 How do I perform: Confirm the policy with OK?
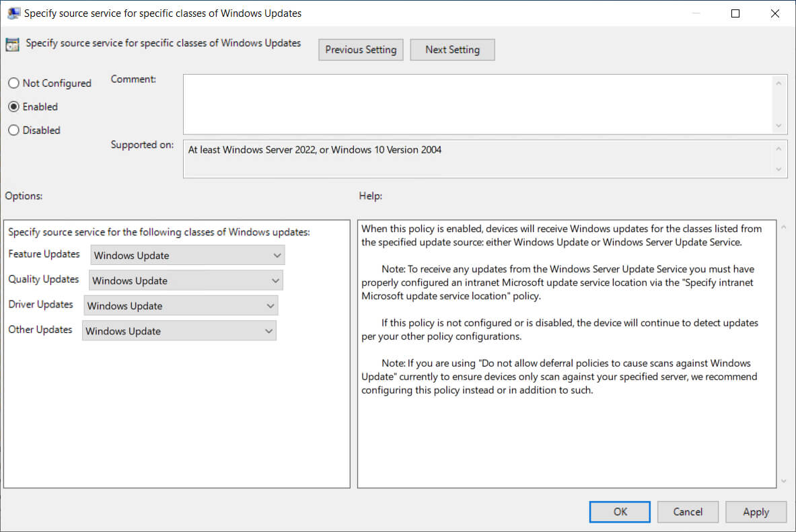tap(620, 512)
